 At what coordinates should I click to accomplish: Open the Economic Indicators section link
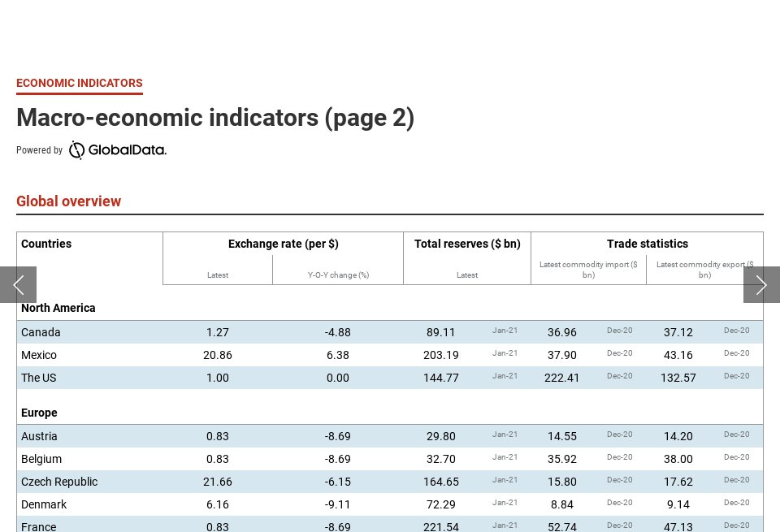80,83
